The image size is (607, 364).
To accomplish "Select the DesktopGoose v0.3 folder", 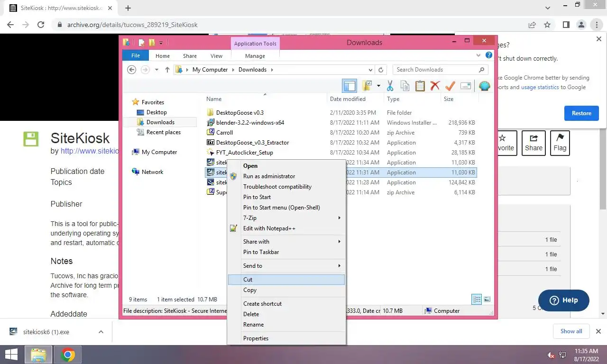I will pyautogui.click(x=240, y=113).
